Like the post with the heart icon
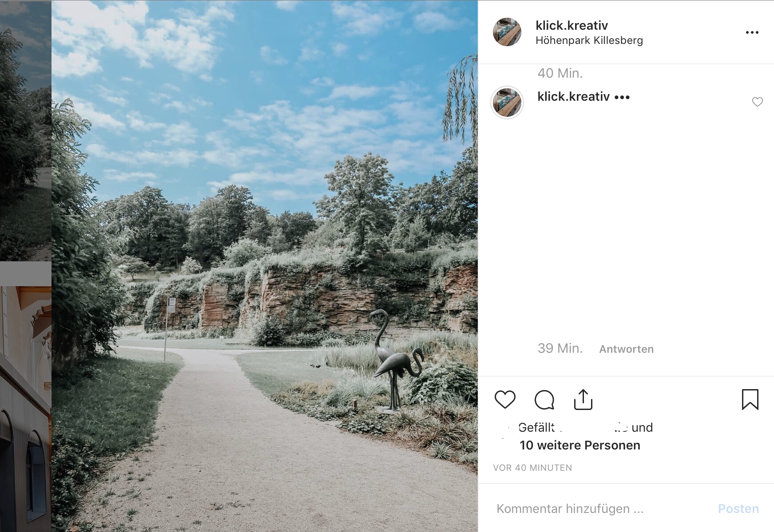Screen dimensions: 774x532 (x=505, y=399)
